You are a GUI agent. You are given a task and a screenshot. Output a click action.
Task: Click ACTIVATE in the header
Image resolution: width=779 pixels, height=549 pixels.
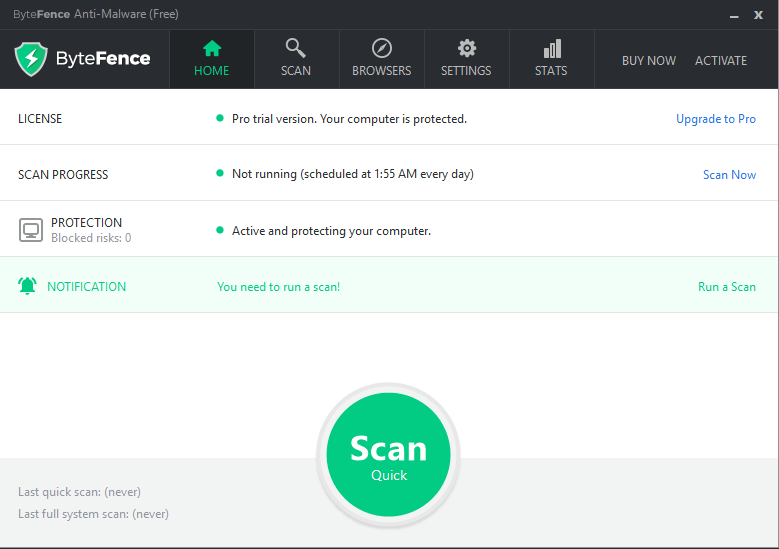click(x=721, y=61)
